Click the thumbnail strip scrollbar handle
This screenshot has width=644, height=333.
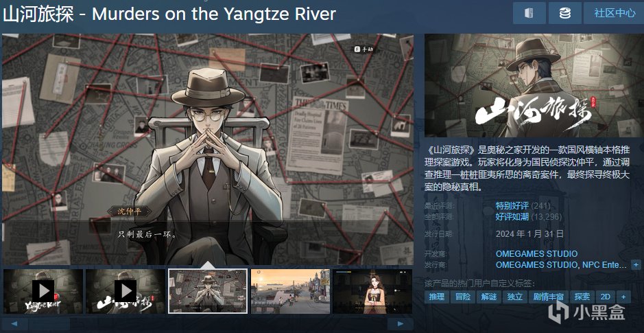coord(49,324)
